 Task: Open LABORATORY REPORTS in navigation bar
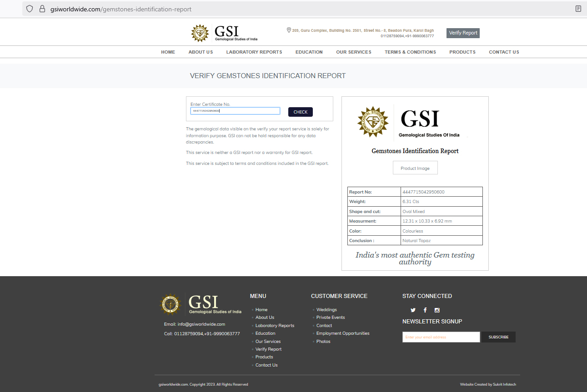254,52
